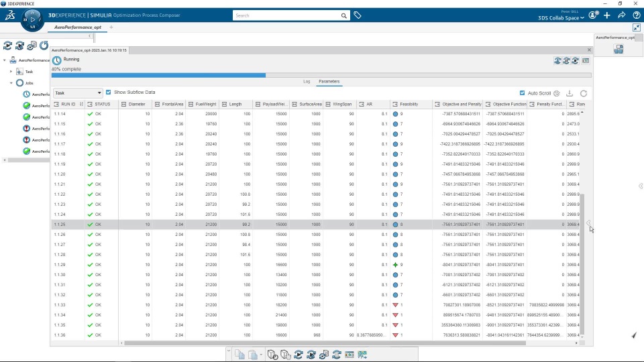Click the horizontal table scrollbar
The image size is (644, 362).
pos(325,343)
